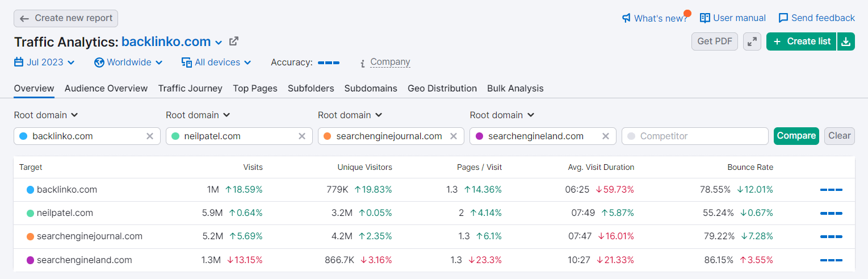Click the 59.73% duration decrease value
Screen dimensions: 868x279
click(x=615, y=190)
